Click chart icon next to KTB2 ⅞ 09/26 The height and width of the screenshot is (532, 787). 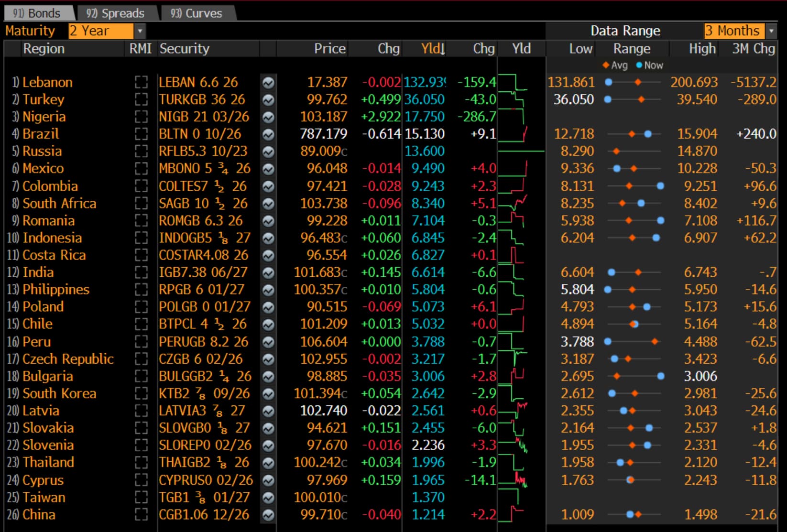pyautogui.click(x=268, y=393)
